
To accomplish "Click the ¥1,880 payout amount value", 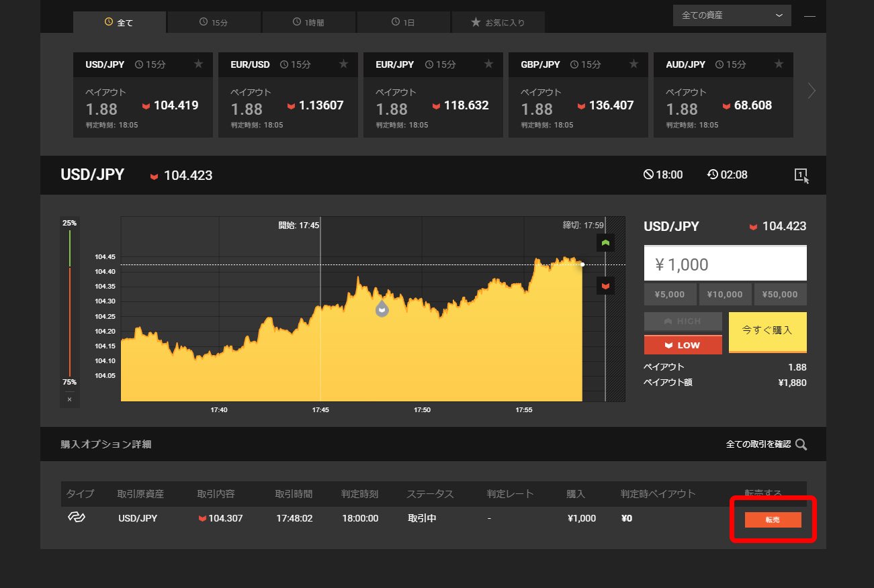I will point(792,383).
